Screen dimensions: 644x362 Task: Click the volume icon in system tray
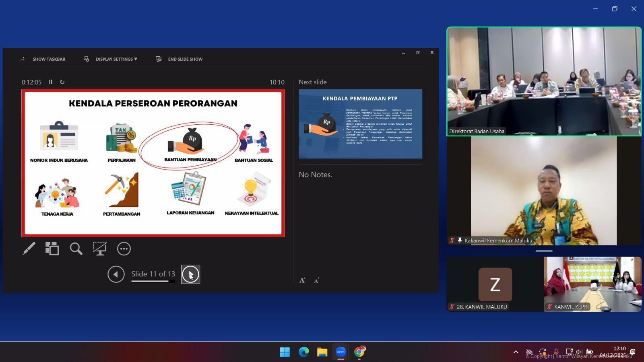coord(579,352)
